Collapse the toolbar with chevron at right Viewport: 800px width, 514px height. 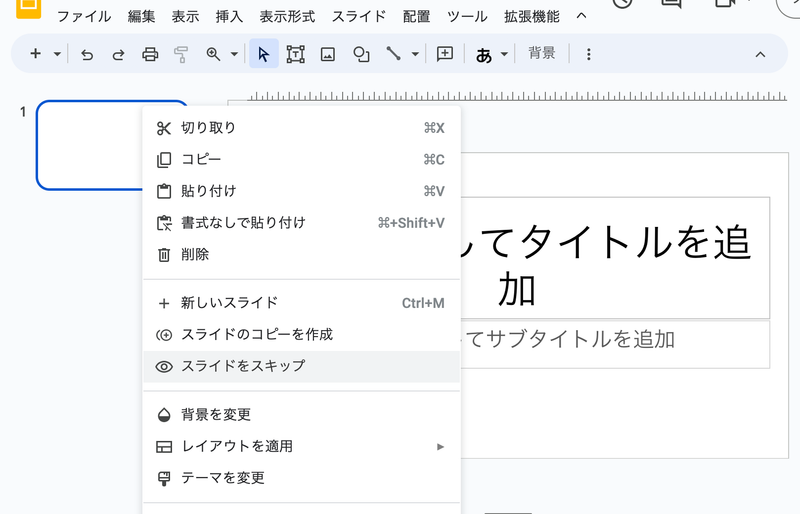(760, 55)
